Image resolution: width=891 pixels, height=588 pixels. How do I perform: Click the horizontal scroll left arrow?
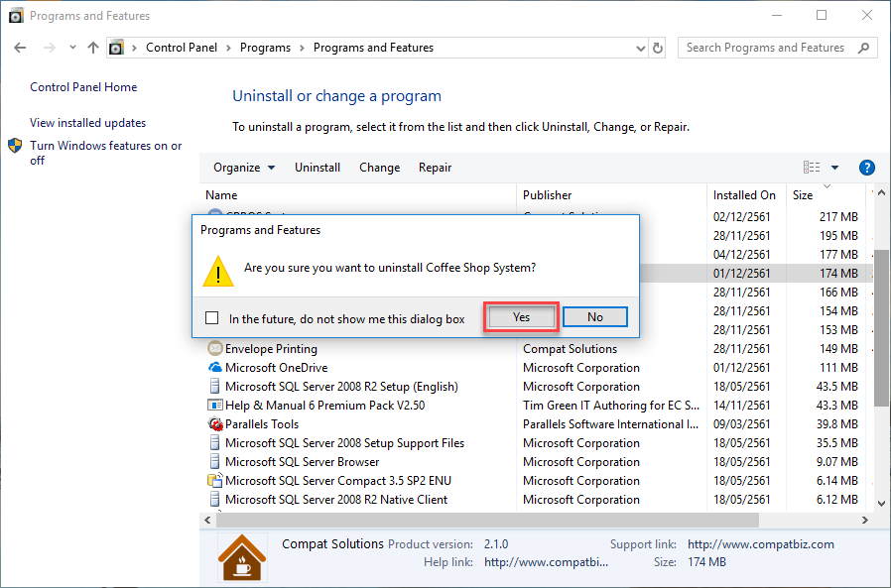pyautogui.click(x=208, y=520)
